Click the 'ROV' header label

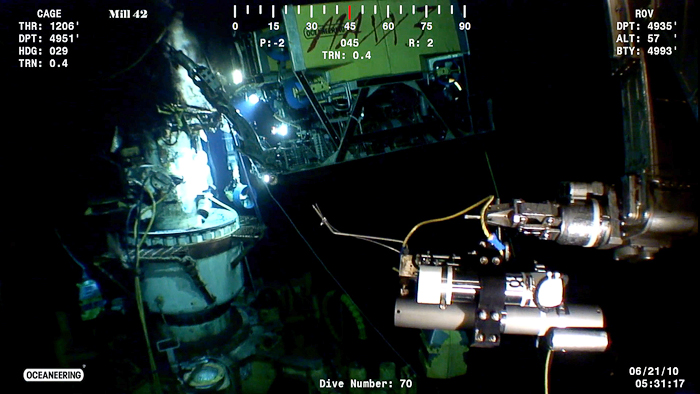[x=644, y=14]
